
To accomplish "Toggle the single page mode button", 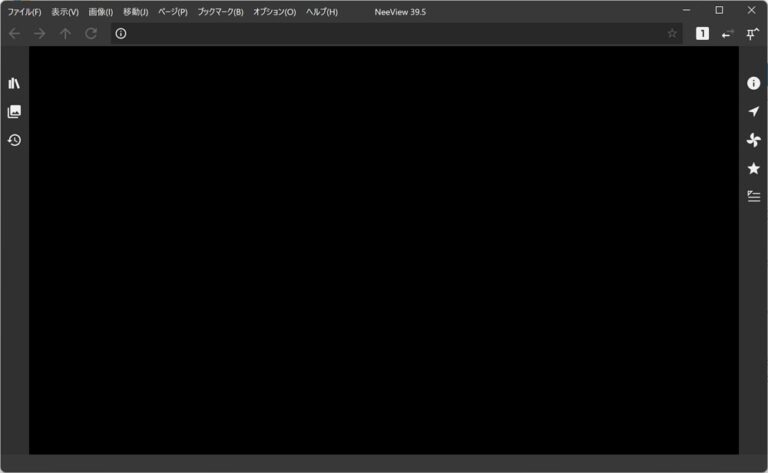I will pyautogui.click(x=702, y=34).
